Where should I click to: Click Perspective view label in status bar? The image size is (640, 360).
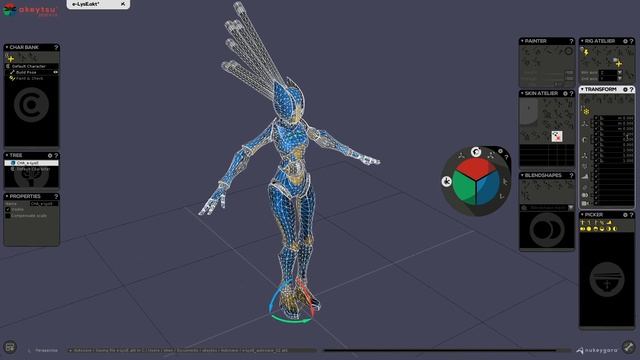click(x=46, y=350)
